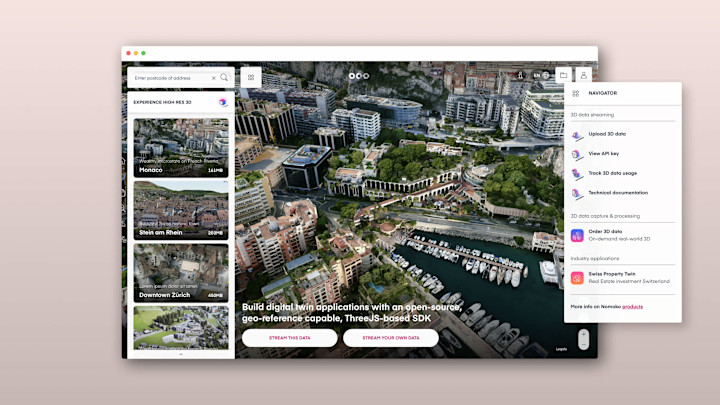Click the colorful 3D icon beside Experience High Res 3D
This screenshot has width=720, height=405.
coord(223,102)
